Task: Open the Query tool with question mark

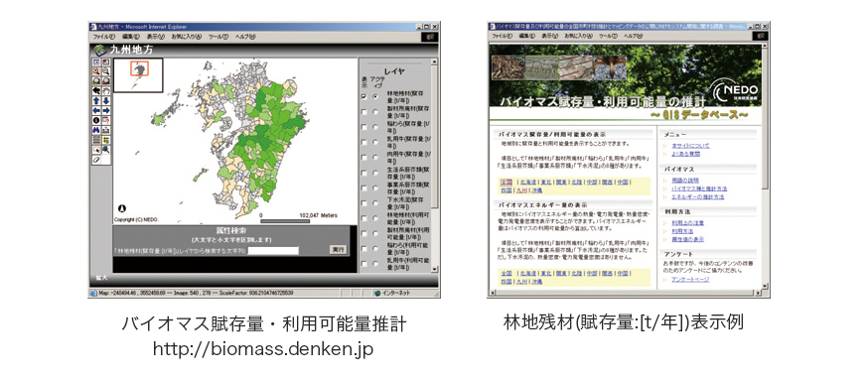Action: 106,120
